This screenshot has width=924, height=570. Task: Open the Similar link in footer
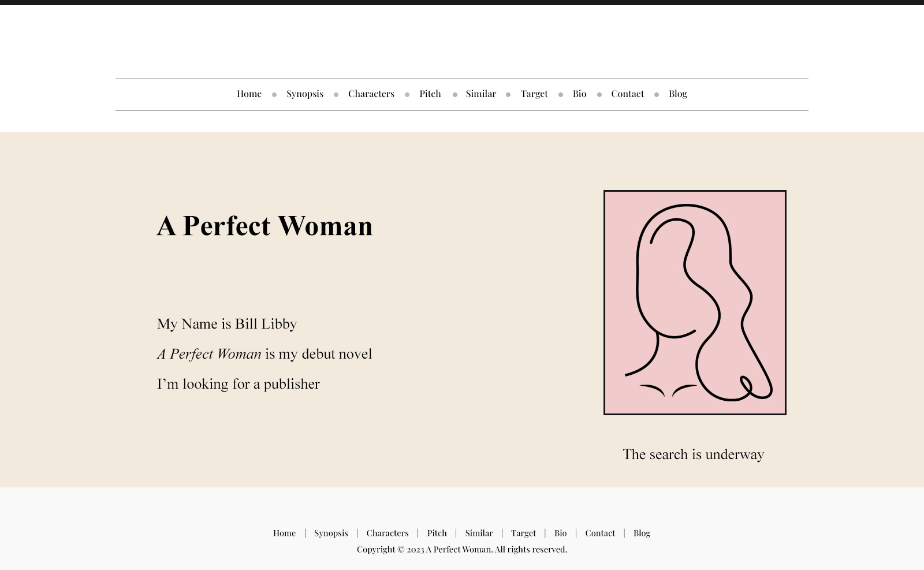click(x=479, y=533)
